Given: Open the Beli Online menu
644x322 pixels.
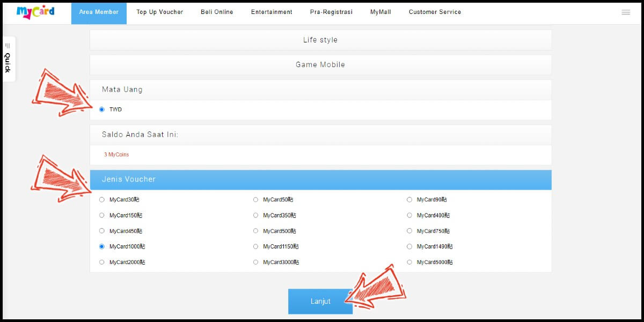Looking at the screenshot, I should [x=217, y=12].
